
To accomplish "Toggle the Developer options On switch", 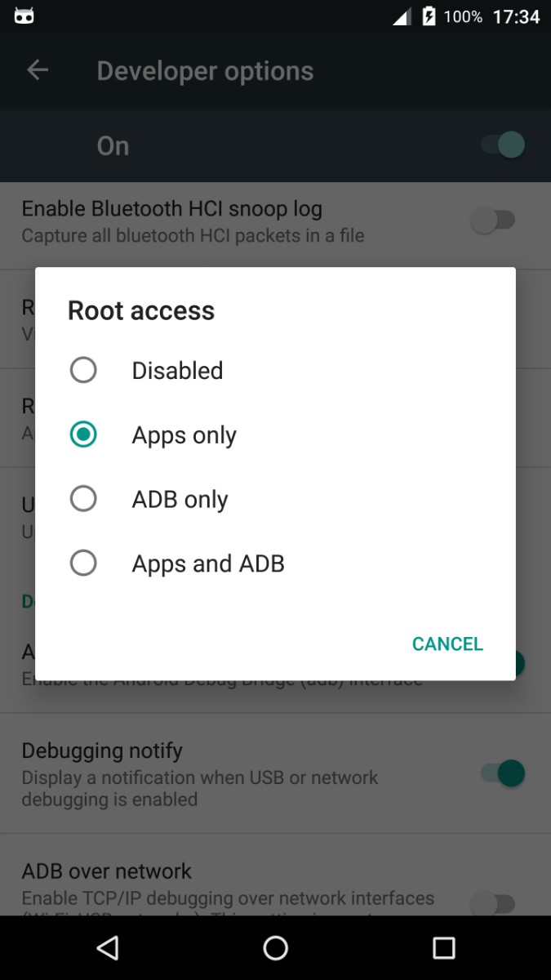I will (501, 145).
